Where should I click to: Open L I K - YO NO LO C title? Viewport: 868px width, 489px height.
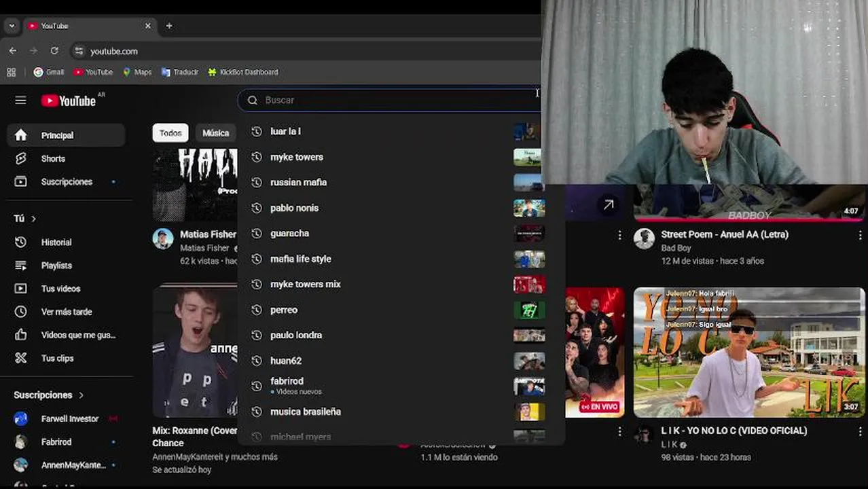[x=734, y=431]
